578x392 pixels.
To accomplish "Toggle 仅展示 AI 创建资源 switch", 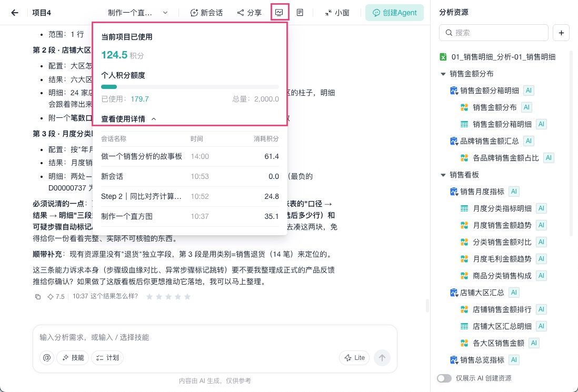I will [444, 378].
